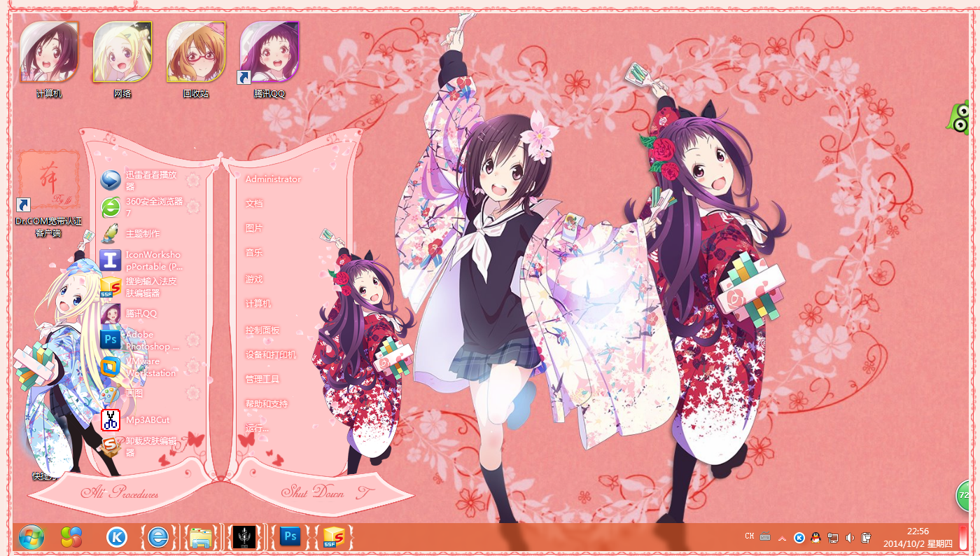Click the Show desktop strip
This screenshot has width=980, height=556.
pyautogui.click(x=963, y=537)
